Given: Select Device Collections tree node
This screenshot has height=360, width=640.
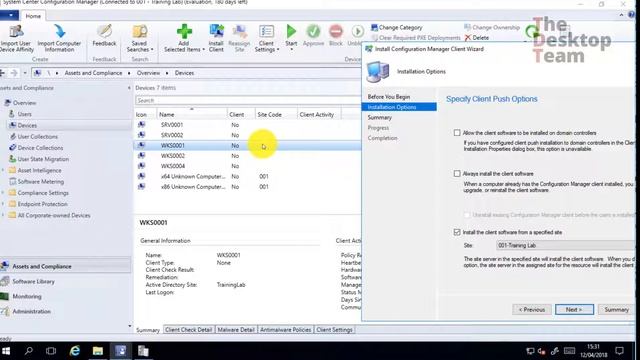Looking at the screenshot, I should (40, 148).
